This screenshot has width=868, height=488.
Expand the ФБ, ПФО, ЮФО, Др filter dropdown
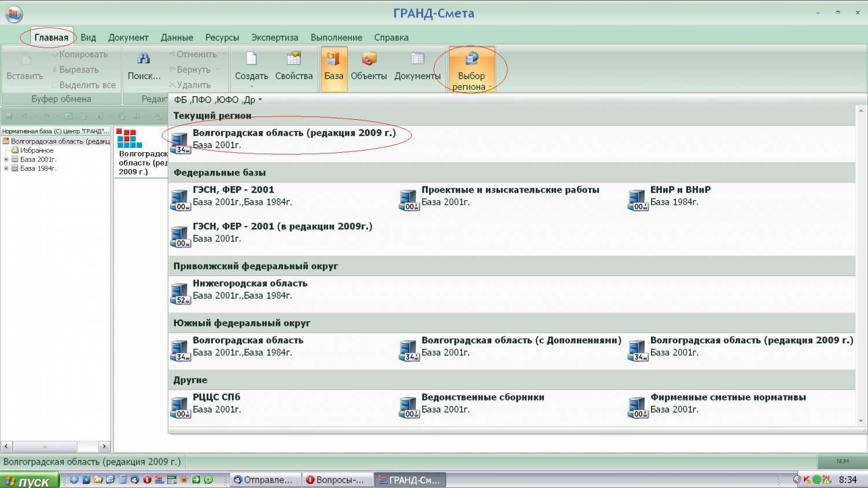218,100
